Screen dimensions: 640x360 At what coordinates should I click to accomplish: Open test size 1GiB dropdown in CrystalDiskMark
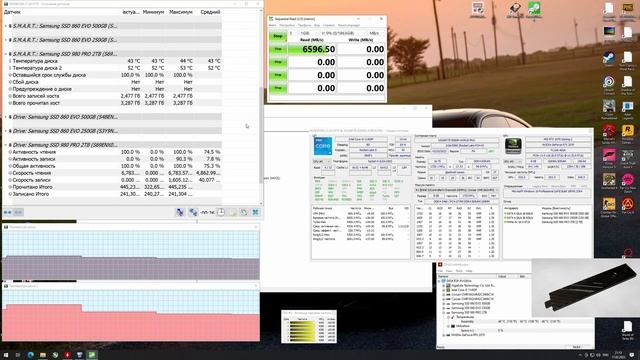coord(308,33)
